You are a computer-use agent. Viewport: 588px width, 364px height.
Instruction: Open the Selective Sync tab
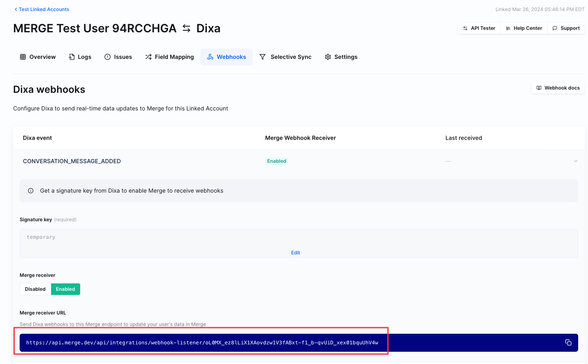point(285,57)
